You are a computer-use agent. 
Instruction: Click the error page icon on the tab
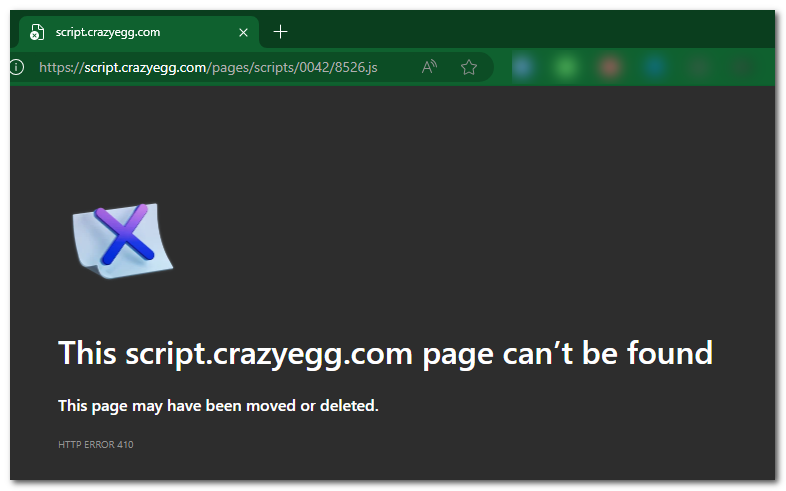[x=37, y=33]
